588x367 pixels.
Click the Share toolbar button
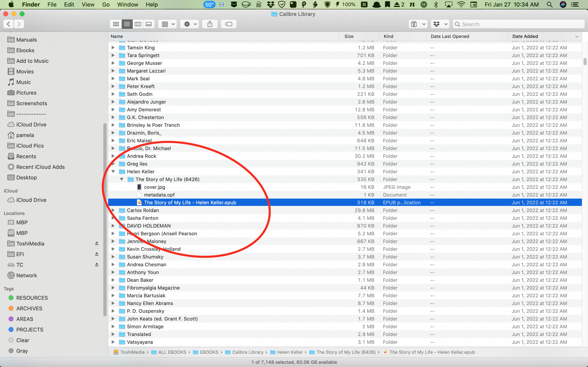(x=210, y=24)
